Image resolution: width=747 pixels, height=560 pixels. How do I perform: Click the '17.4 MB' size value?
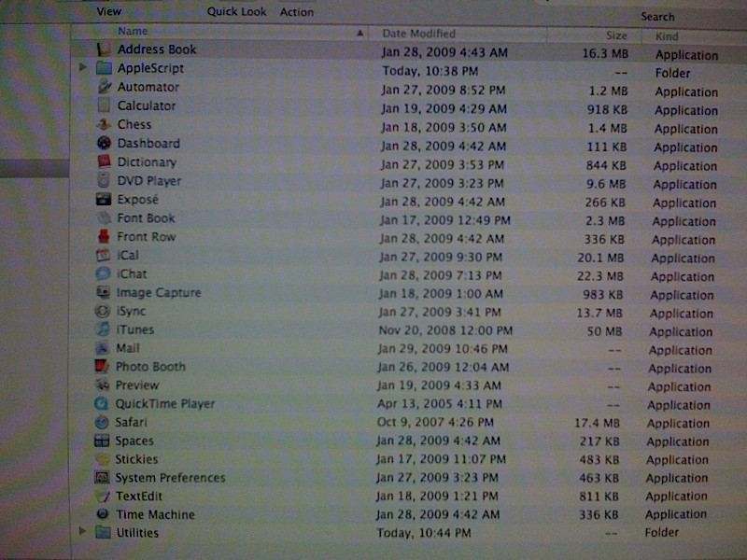click(597, 424)
